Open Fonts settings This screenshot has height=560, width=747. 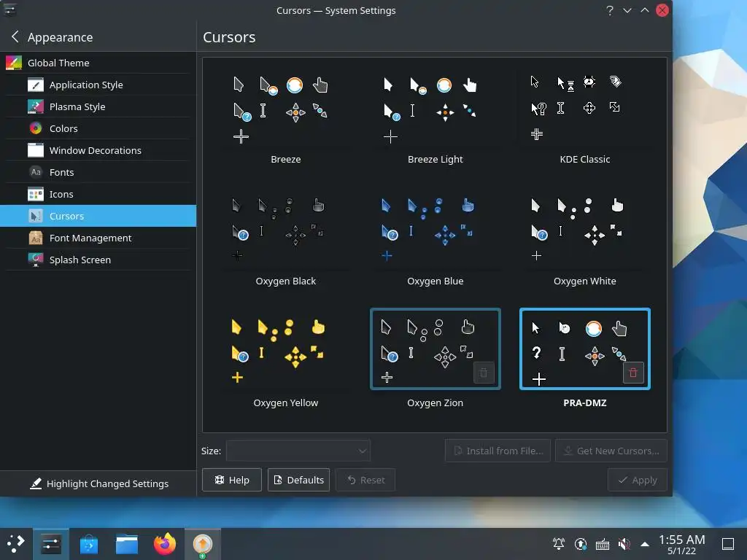coord(98,172)
